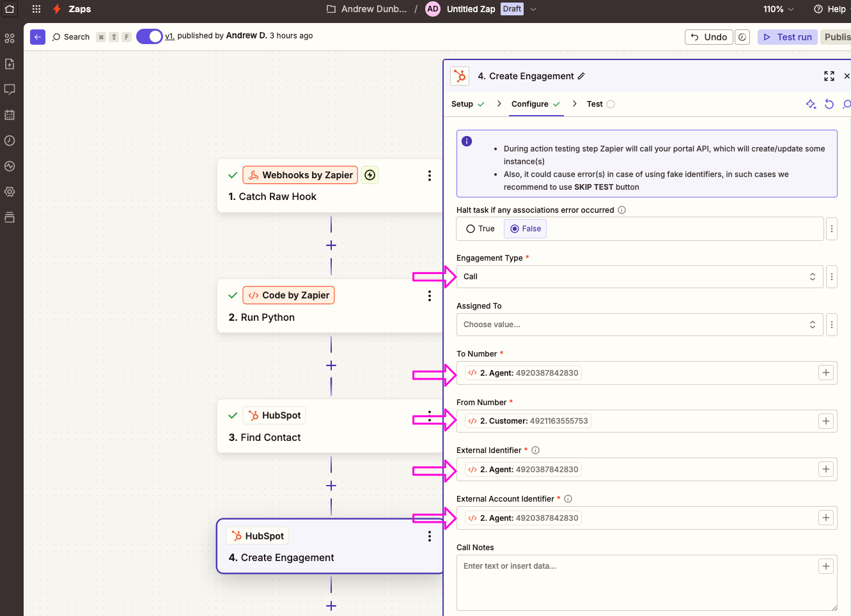Click the Undo button
851x616 pixels.
[x=709, y=37]
